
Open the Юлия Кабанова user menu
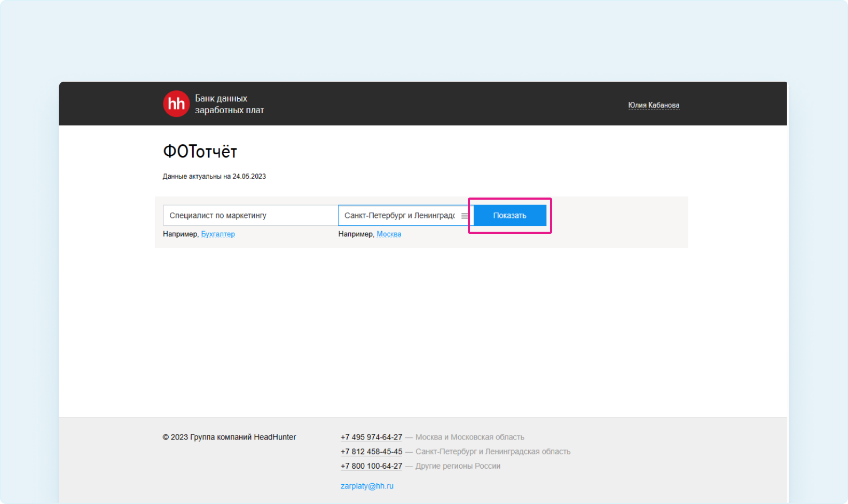[x=654, y=105]
